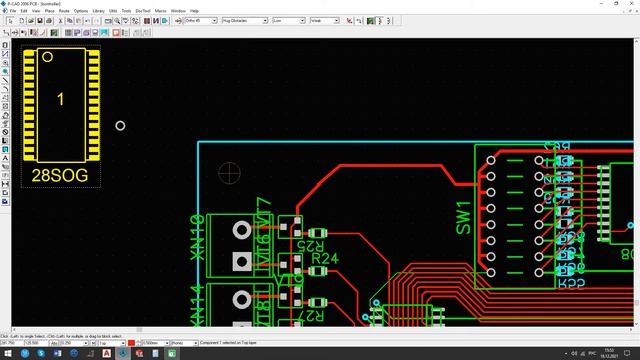This screenshot has height=360, width=640.
Task: Open the Place menu
Action: 49,11
